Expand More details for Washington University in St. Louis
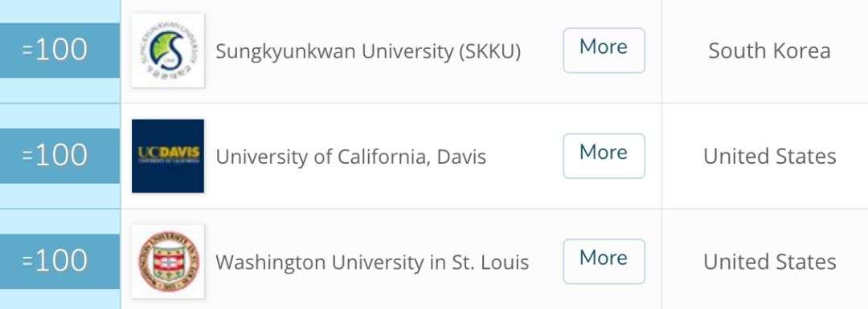The height and width of the screenshot is (309, 868). 604,262
